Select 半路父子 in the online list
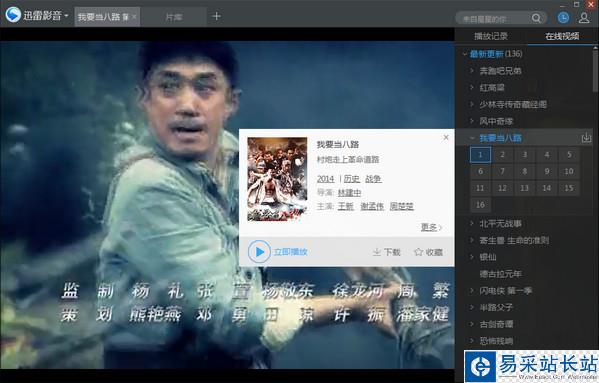599x383 pixels. pyautogui.click(x=496, y=307)
